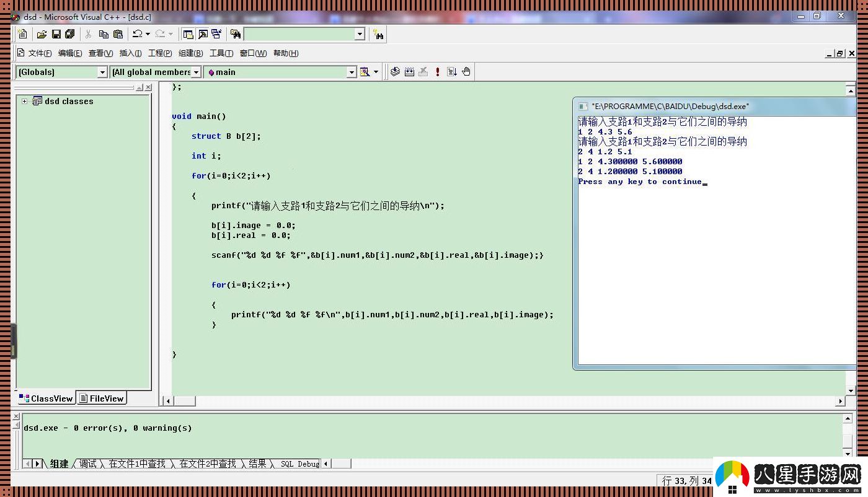Click the find text input box
The width and height of the screenshot is (868, 497).
pyautogui.click(x=299, y=34)
